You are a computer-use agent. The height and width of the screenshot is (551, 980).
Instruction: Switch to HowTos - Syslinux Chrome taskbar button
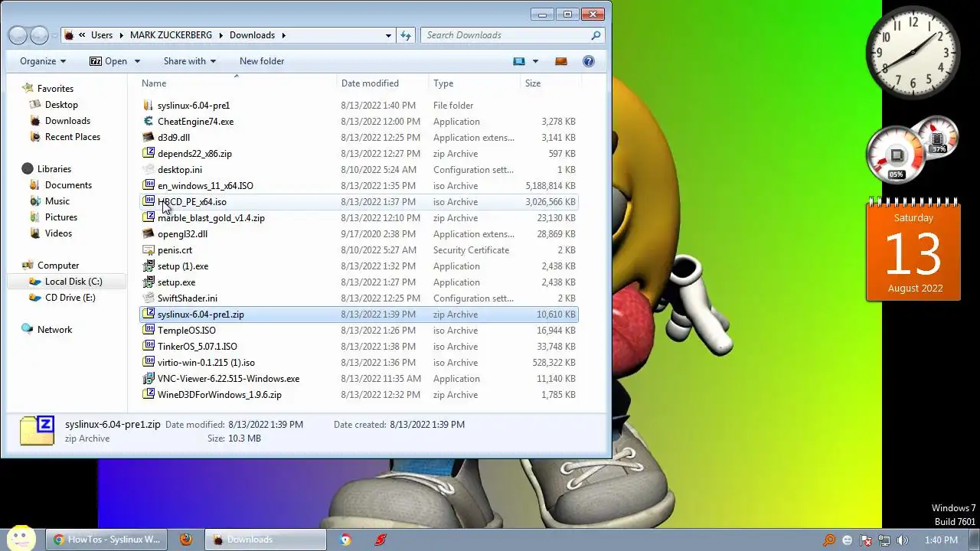point(106,540)
